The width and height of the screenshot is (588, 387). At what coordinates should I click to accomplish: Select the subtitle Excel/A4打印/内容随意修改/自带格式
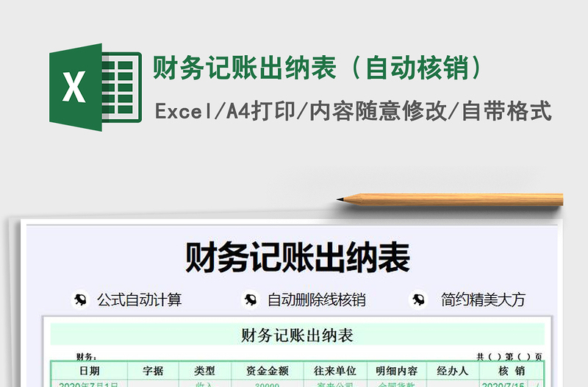tap(354, 111)
